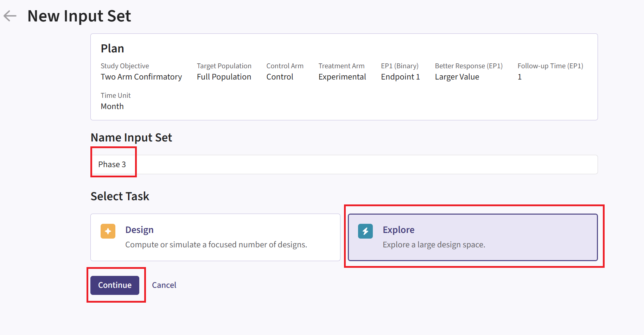This screenshot has height=335, width=644.
Task: Click the Cancel link
Action: 164,285
